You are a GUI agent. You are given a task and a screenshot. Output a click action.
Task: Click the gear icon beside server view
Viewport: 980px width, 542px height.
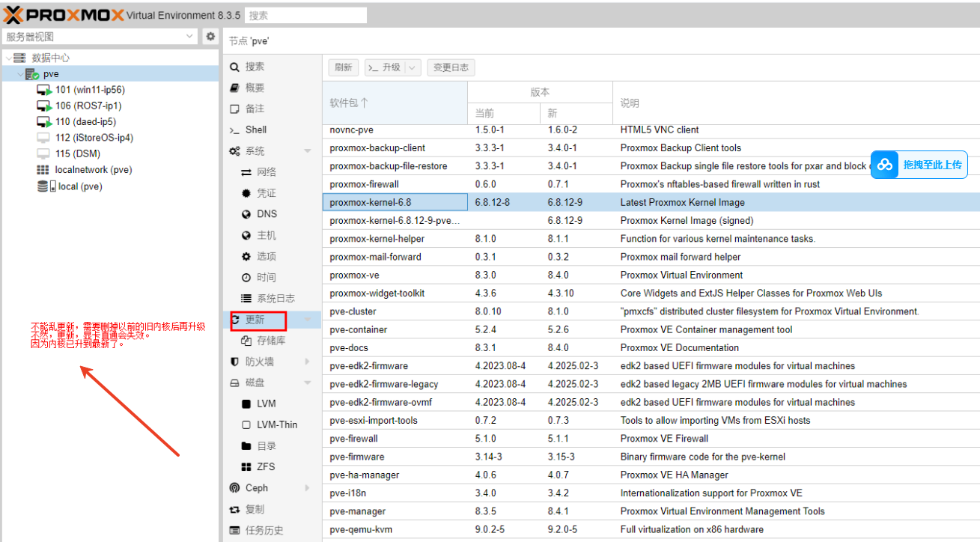(210, 37)
